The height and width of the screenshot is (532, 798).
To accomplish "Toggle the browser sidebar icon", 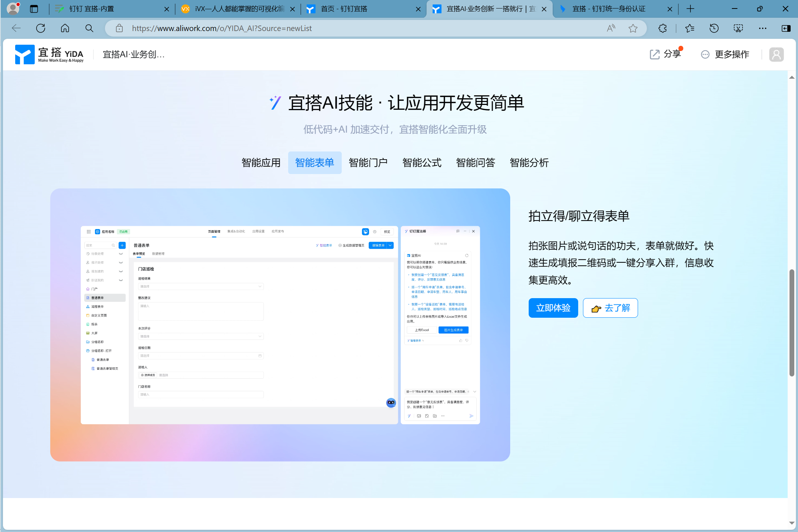I will 786,28.
